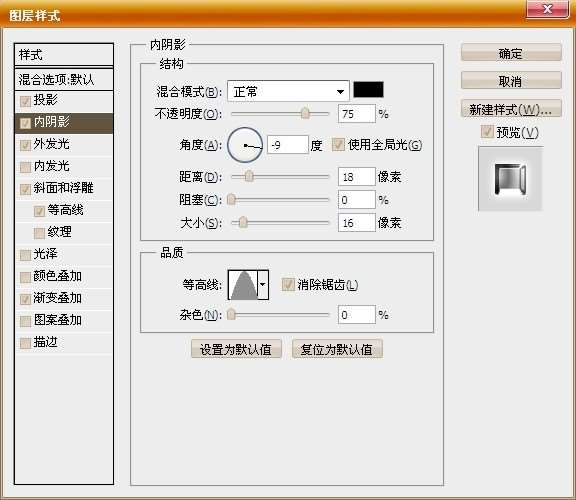Select 混合选项:默认 entry

pyautogui.click(x=64, y=79)
